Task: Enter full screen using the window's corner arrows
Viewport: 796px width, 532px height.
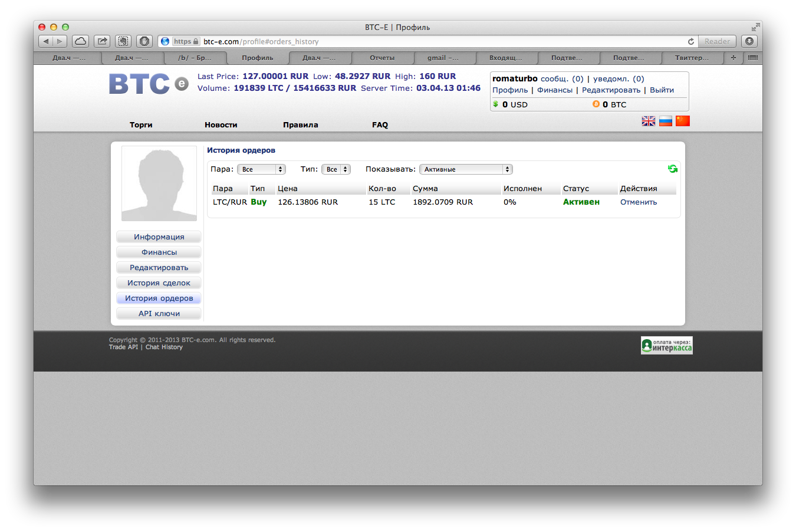Action: click(x=755, y=27)
